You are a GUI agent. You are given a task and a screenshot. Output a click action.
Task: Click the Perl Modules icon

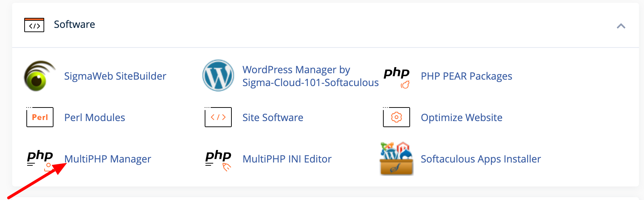[x=40, y=117]
